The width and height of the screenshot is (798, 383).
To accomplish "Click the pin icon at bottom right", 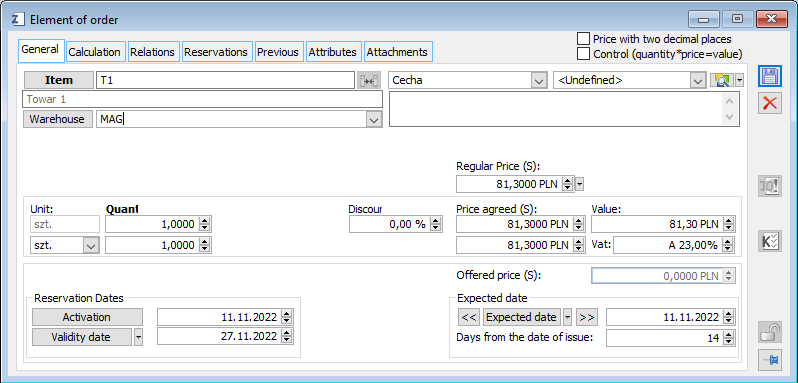I will (x=770, y=360).
